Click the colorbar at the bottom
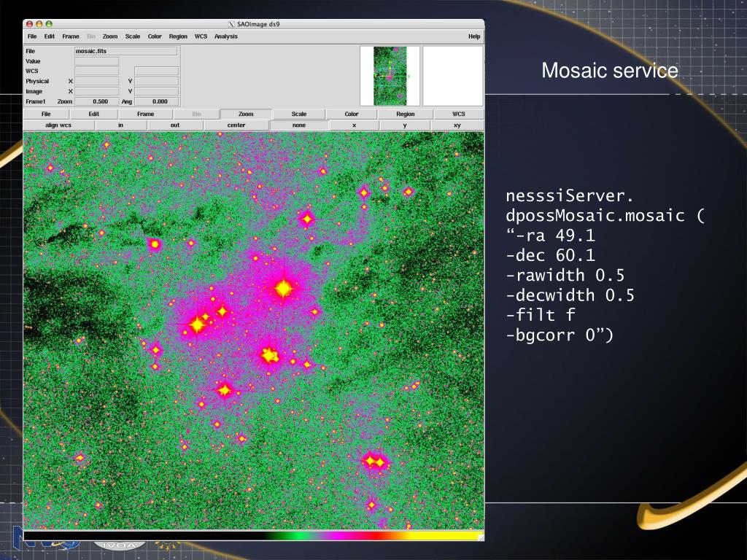The image size is (747, 560). click(253, 536)
